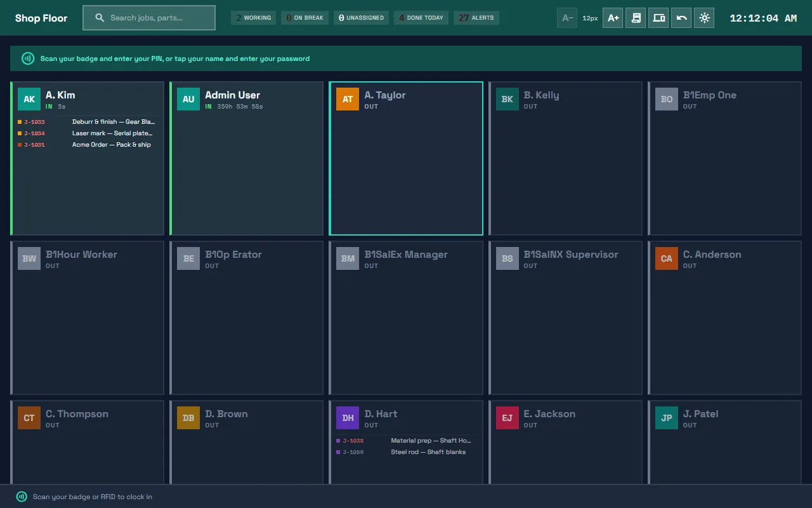Filter by 2 Working status chip
The width and height of the screenshot is (812, 508).
[x=254, y=18]
